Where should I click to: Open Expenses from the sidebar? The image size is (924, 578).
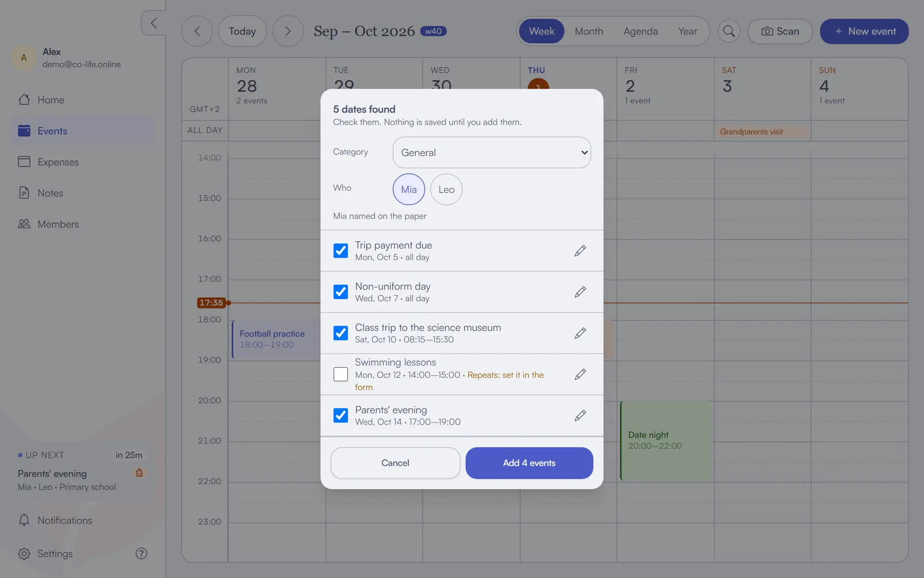[x=83, y=162]
